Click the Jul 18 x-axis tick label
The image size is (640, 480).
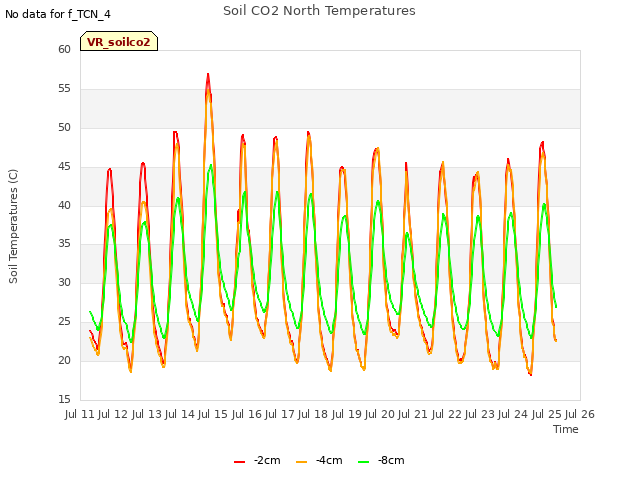click(x=313, y=414)
